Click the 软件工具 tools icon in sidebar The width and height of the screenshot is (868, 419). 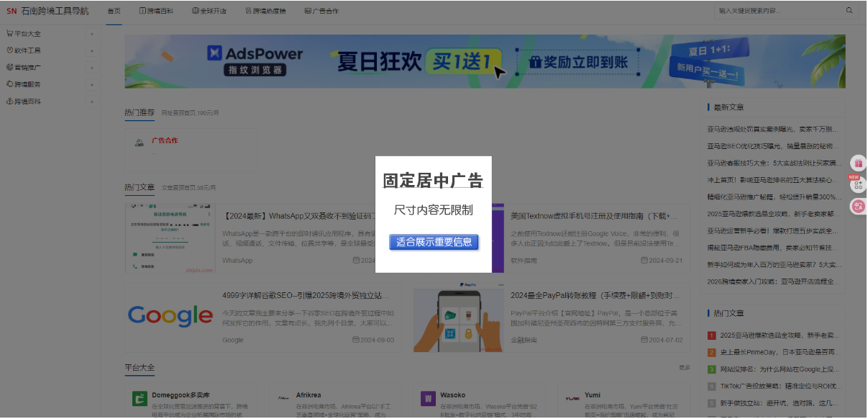point(9,50)
